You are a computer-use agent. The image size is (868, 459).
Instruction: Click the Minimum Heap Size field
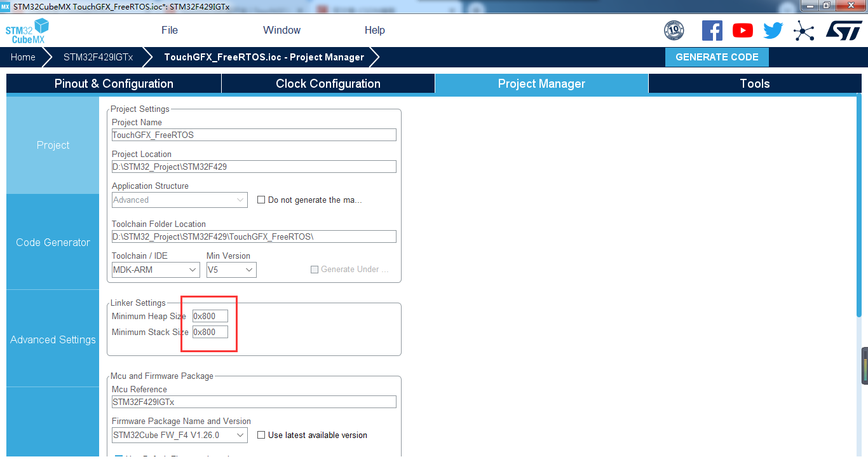tap(210, 316)
